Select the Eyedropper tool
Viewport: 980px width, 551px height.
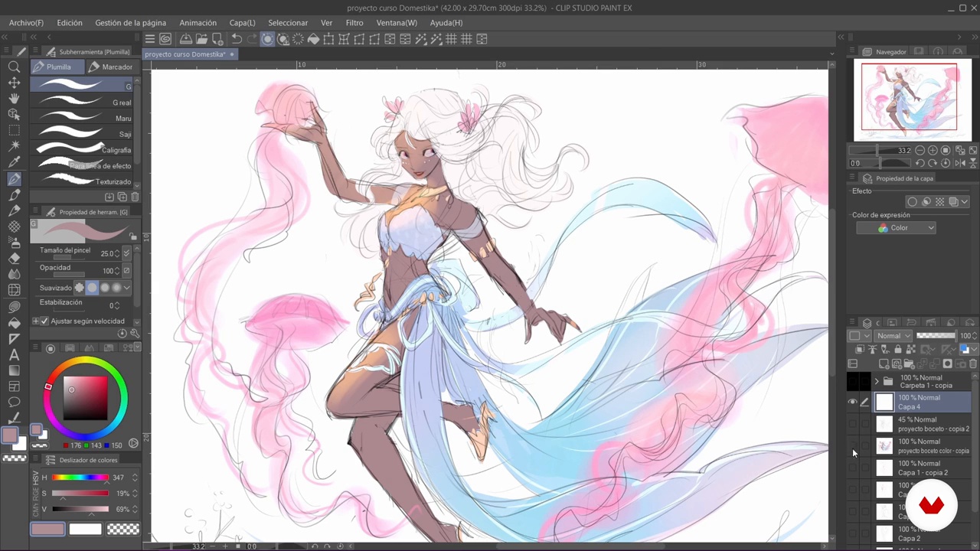[x=14, y=162]
